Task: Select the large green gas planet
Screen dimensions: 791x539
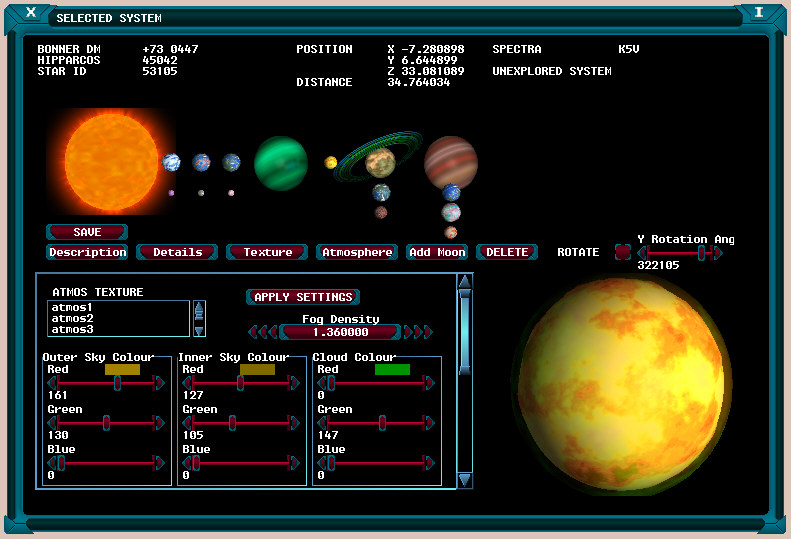Action: (x=280, y=163)
